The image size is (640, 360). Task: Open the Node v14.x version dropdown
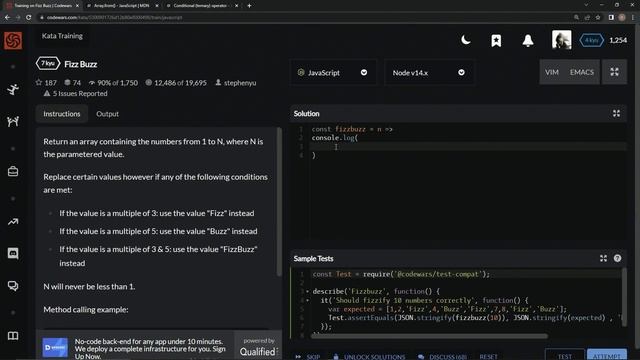[429, 73]
